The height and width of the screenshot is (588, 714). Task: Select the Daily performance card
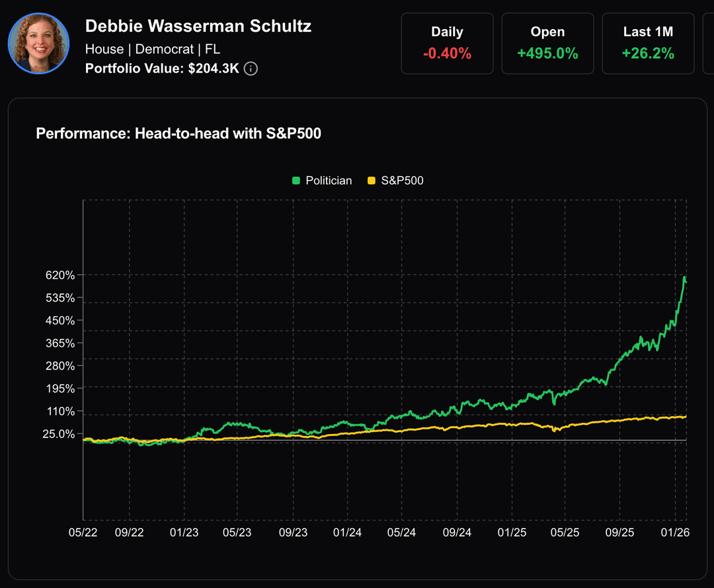pyautogui.click(x=447, y=43)
